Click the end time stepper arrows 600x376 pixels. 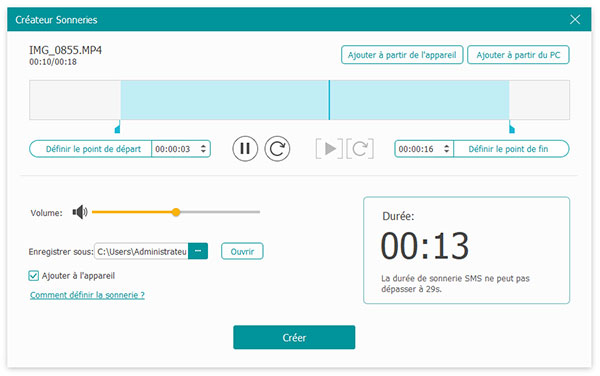[447, 149]
